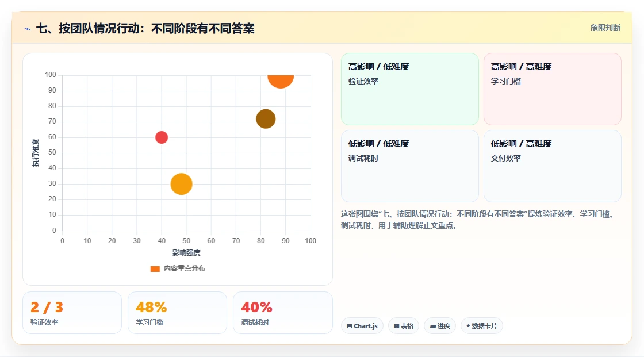Screen dimensions: 644x357
Task: Click the 进度 tag
Action: pos(440,326)
